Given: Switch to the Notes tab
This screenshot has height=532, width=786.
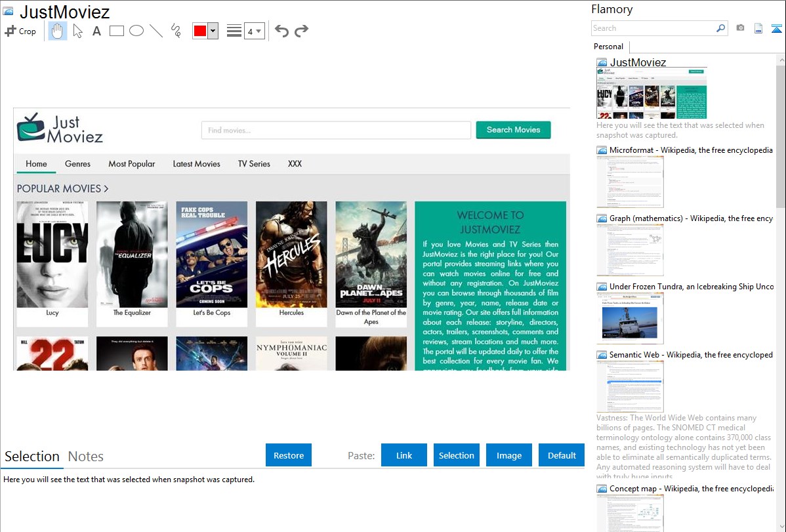Looking at the screenshot, I should pyautogui.click(x=86, y=457).
